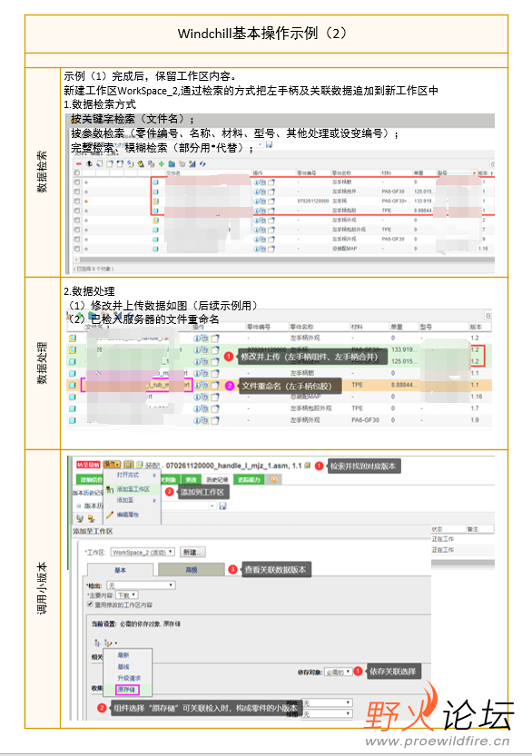Click the green plus add icon in the search toolbar
Image resolution: width=532 pixels, height=756 pixels.
(162, 164)
